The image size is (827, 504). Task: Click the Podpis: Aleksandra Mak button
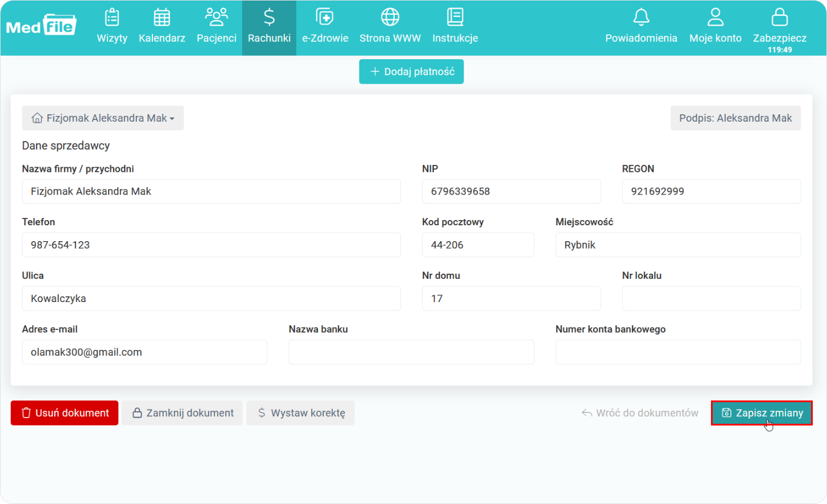(x=735, y=118)
